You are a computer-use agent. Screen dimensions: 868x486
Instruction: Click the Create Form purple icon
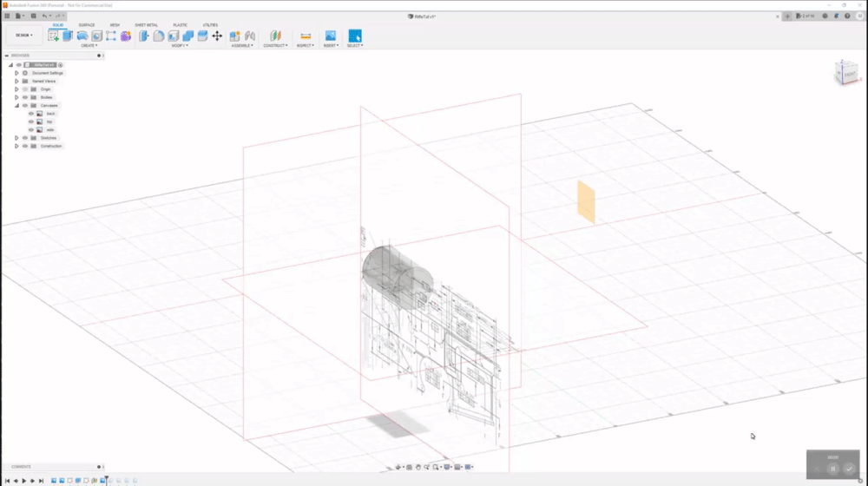[x=126, y=36]
